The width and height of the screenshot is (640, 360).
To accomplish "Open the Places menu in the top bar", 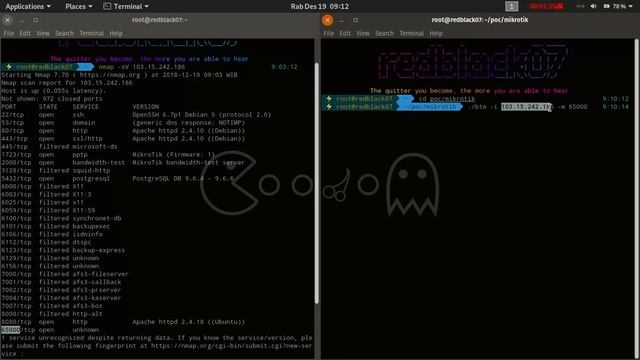I will 79,6.
